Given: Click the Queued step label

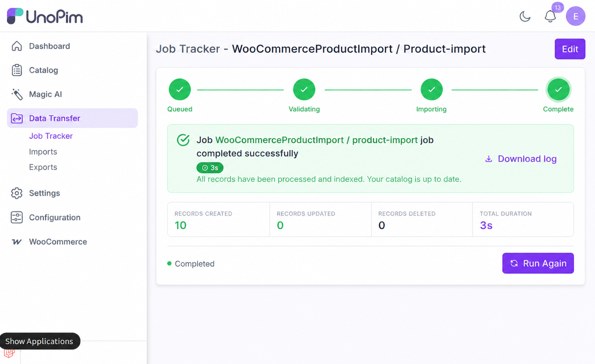Looking at the screenshot, I should pos(180,109).
